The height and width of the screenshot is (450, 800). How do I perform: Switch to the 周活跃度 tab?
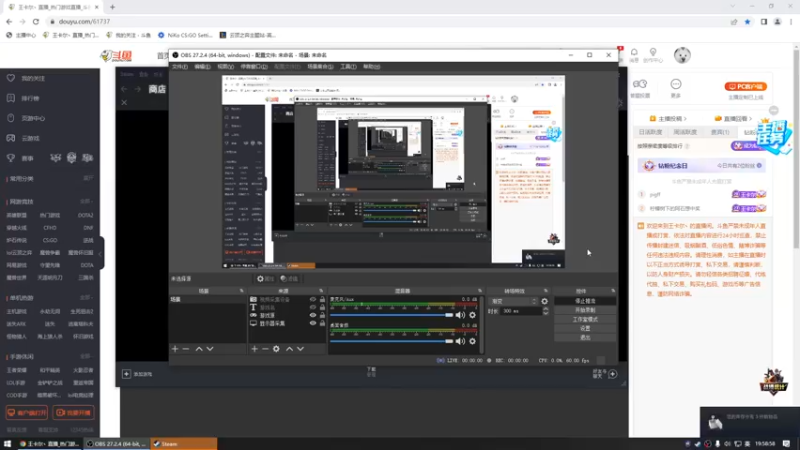click(685, 132)
